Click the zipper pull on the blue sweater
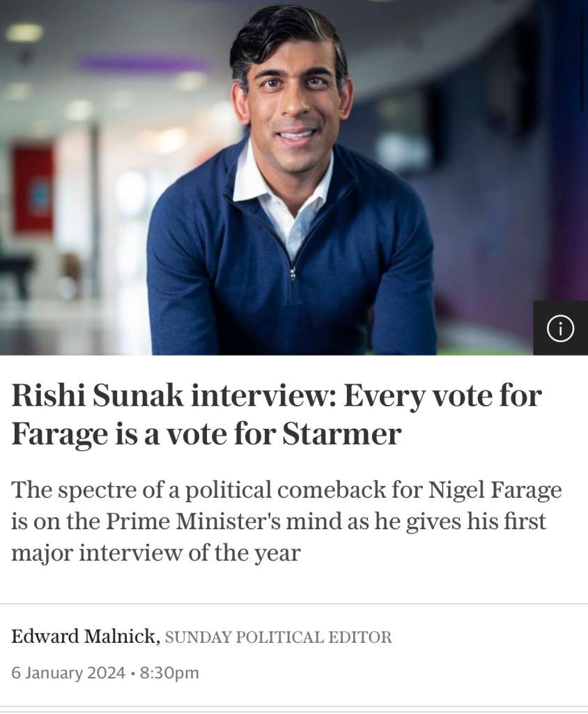 point(293,273)
